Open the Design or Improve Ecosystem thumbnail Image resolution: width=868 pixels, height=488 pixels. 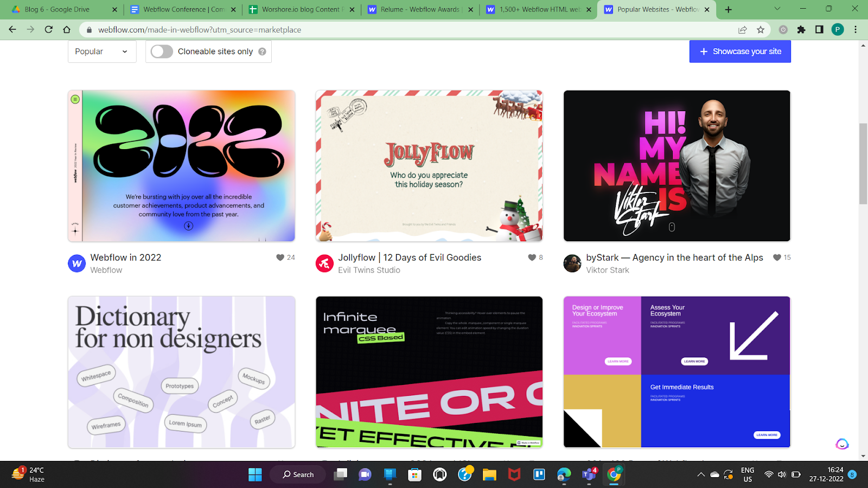point(677,372)
